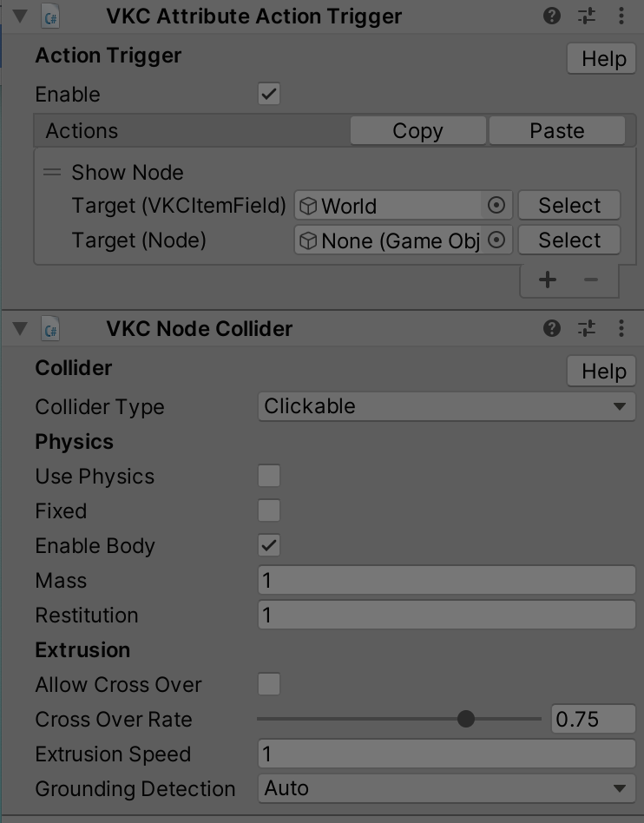Open presets icon for VKC Node Collider

tap(586, 328)
